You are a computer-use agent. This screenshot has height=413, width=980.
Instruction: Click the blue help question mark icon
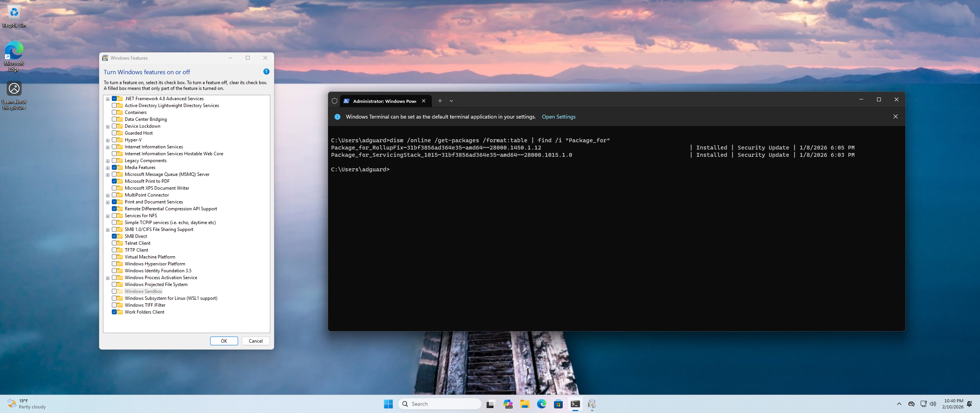point(266,72)
